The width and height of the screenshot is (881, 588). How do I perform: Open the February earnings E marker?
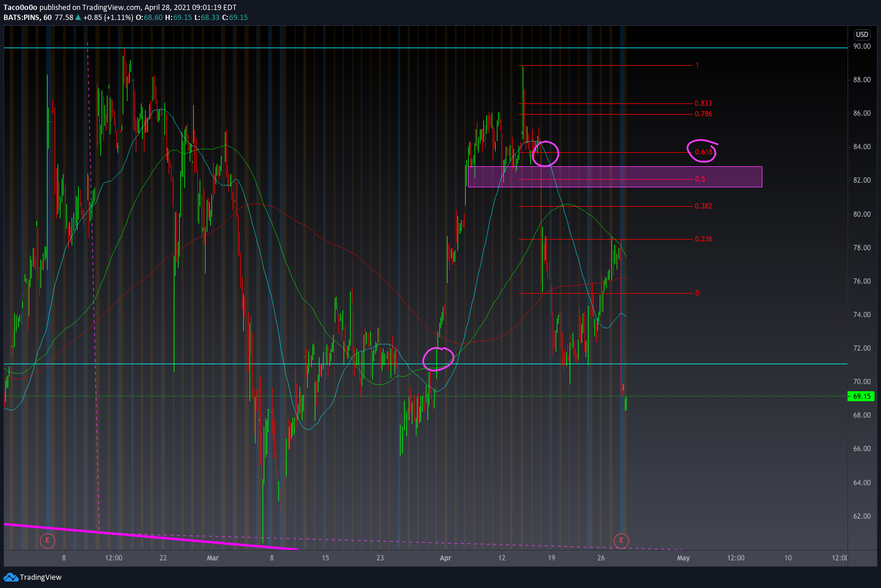tap(47, 540)
